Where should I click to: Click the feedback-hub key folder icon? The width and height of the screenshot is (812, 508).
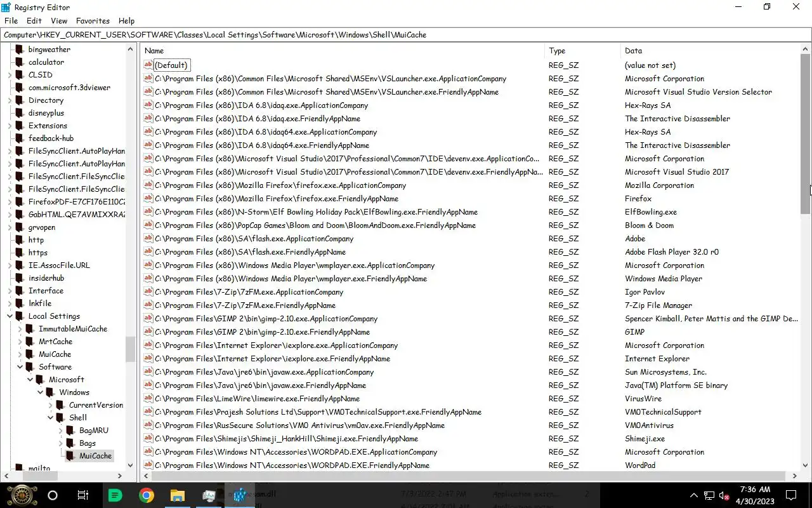tap(20, 138)
